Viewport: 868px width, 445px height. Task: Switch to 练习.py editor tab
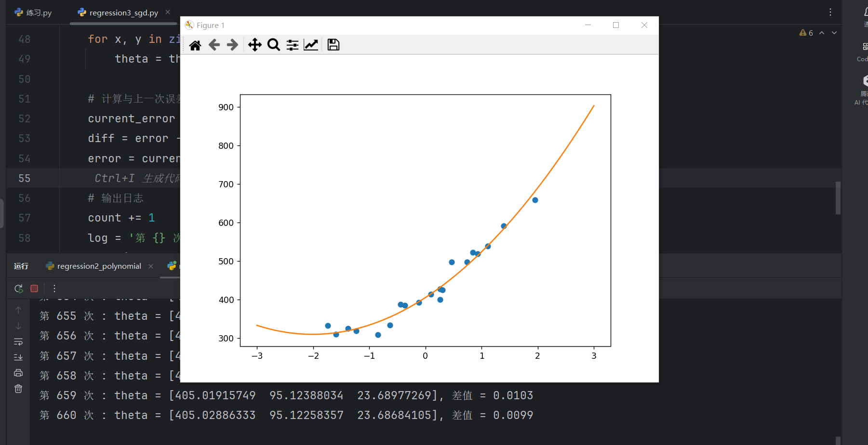pyautogui.click(x=33, y=13)
